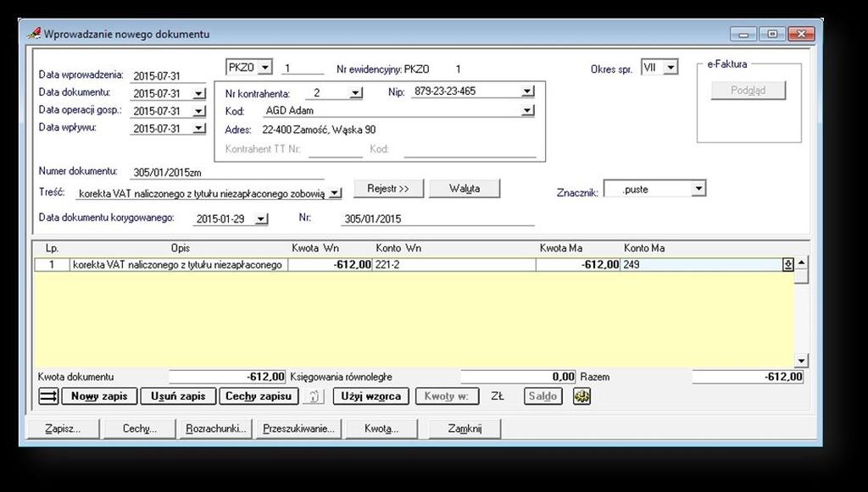Expand the Data dokumentu korygowanego date picker
Viewport: 868px width, 492px height.
point(261,219)
